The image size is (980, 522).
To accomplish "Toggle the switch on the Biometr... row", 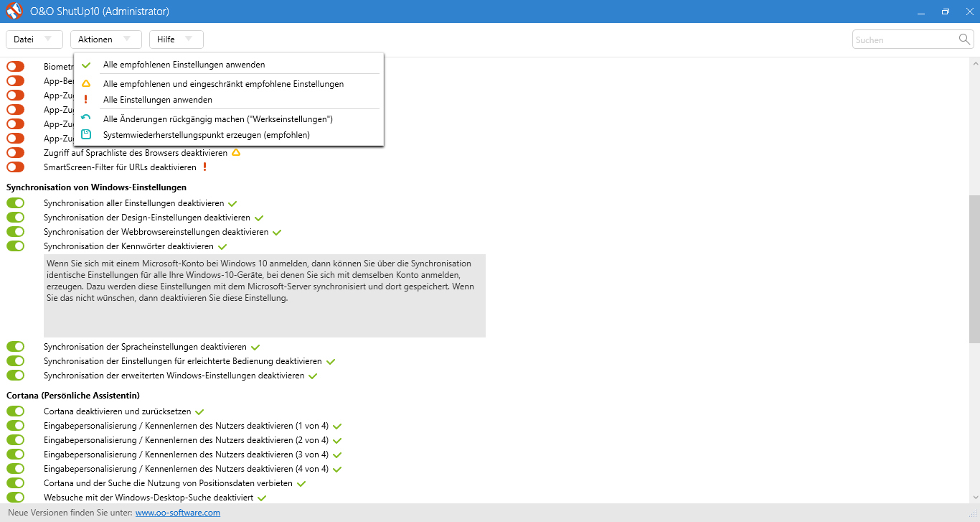I will [15, 66].
